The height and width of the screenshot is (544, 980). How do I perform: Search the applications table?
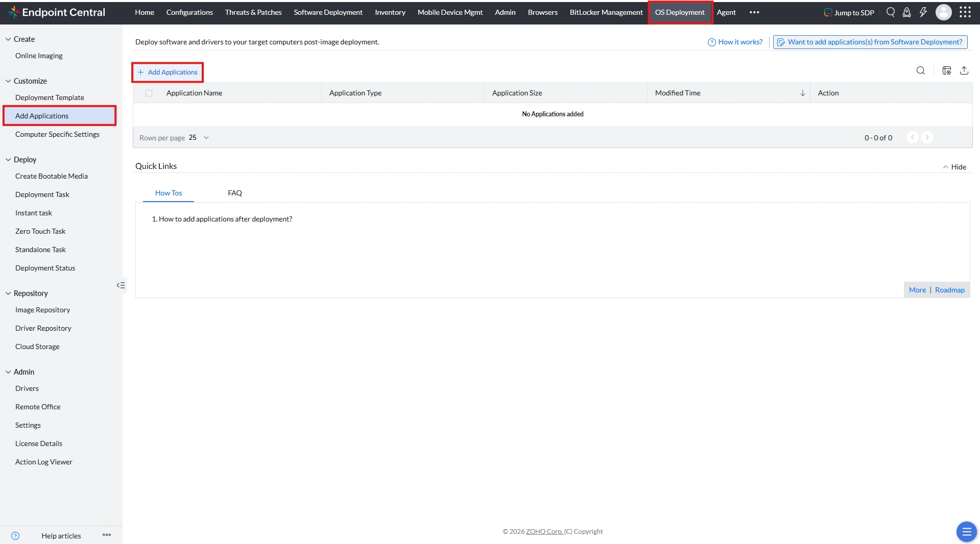921,70
